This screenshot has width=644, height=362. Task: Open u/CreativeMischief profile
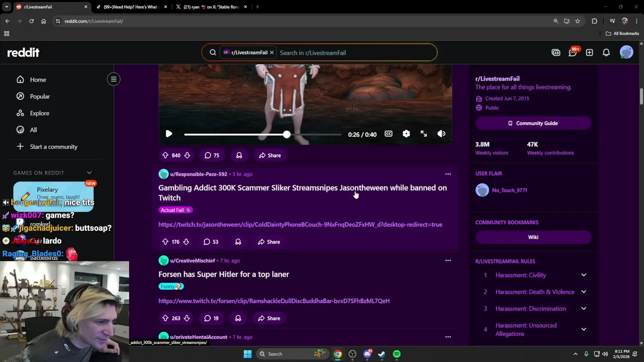pos(192,260)
